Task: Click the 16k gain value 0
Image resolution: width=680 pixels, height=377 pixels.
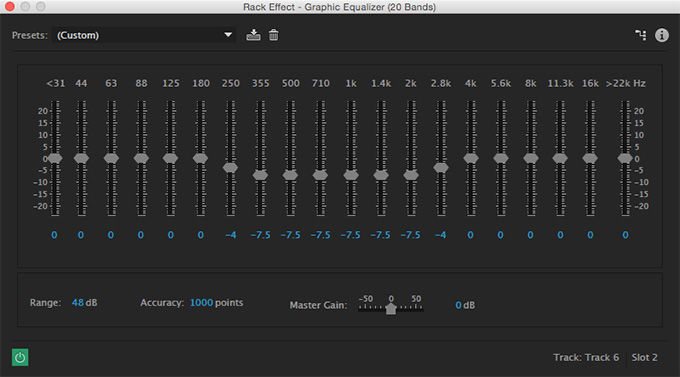Action: click(590, 235)
